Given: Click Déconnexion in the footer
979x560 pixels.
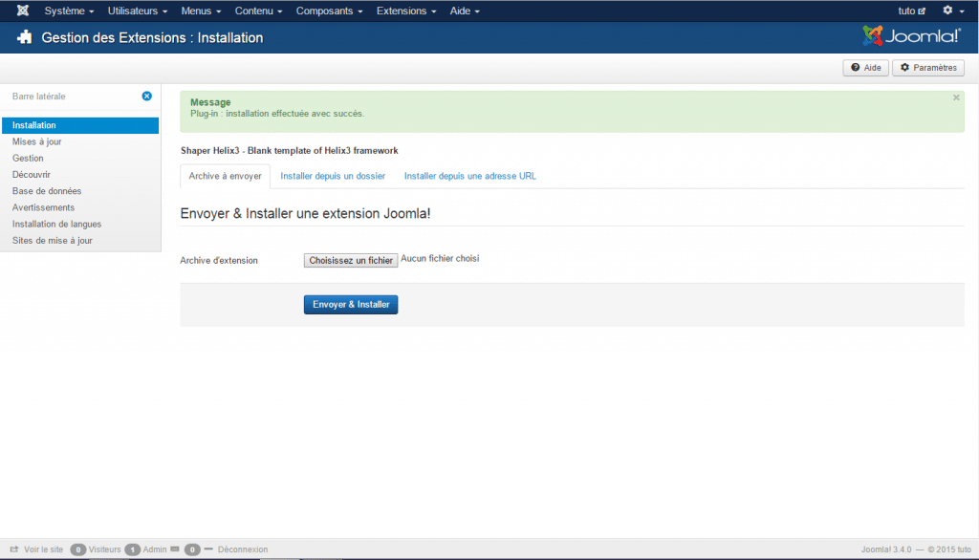Looking at the screenshot, I should click(243, 549).
